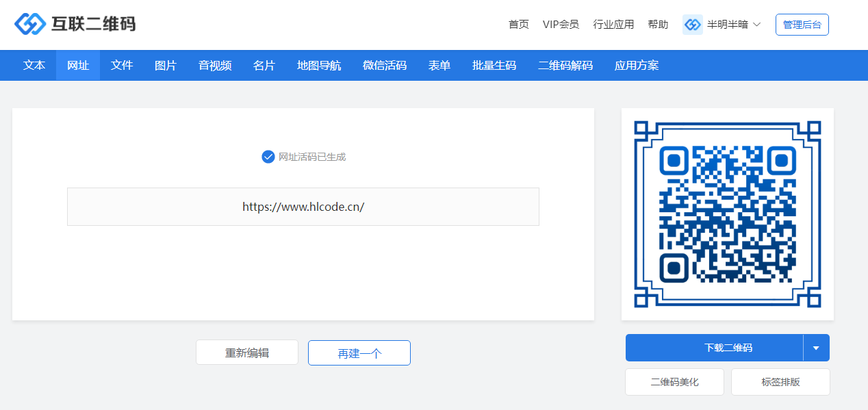The image size is (868, 410).
Task: Open 二维码美化 options
Action: tap(674, 382)
